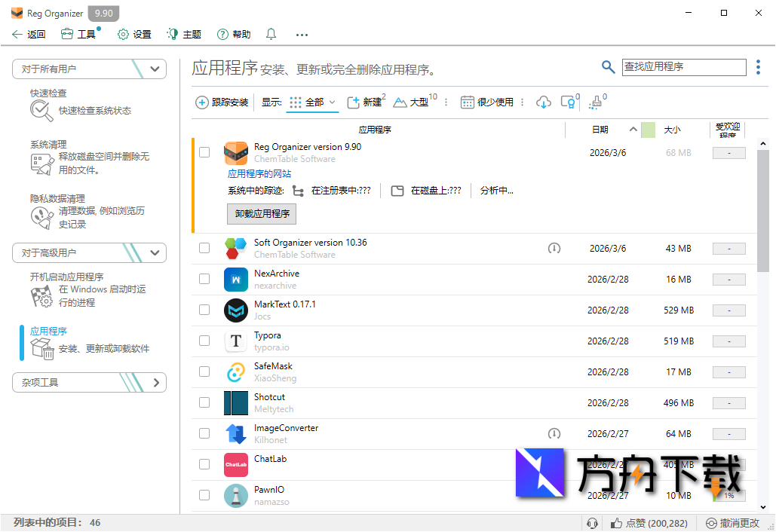Open the 全部 display filter dropdown
This screenshot has height=532, width=776.
312,101
